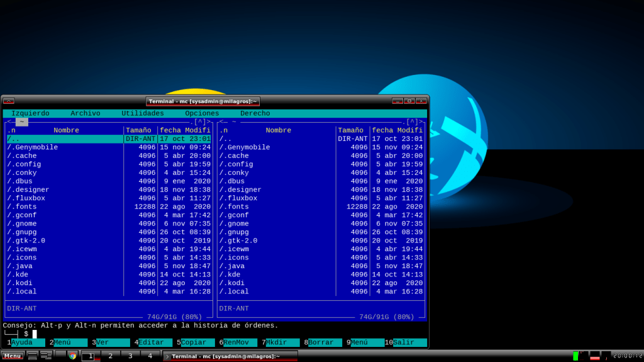Switch to workspace 2
The width and height of the screenshot is (644, 362).
(111, 356)
